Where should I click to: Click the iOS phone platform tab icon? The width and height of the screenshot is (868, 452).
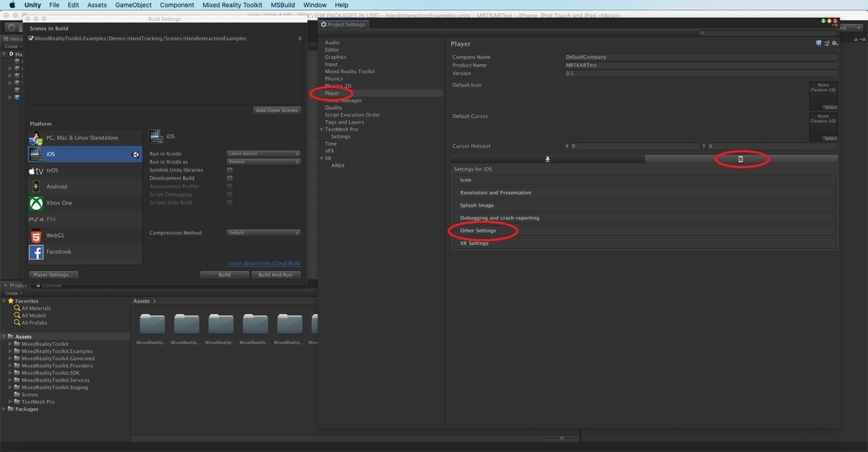click(741, 159)
